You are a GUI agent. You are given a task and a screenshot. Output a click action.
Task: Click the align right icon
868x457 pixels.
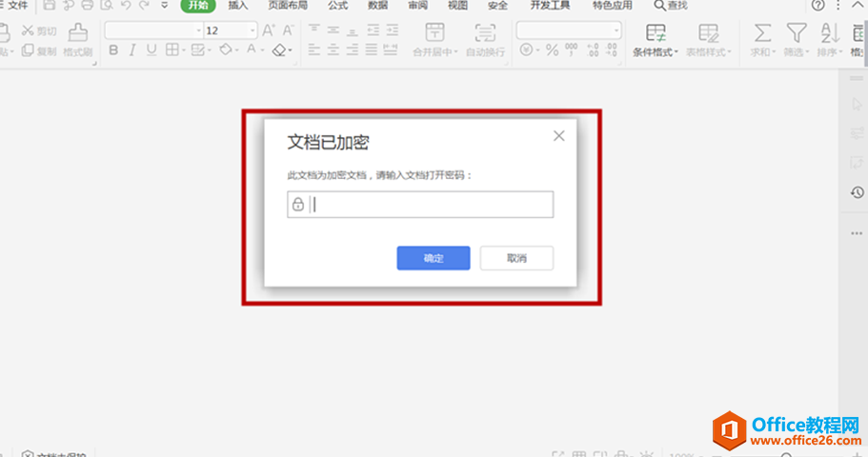click(x=353, y=50)
